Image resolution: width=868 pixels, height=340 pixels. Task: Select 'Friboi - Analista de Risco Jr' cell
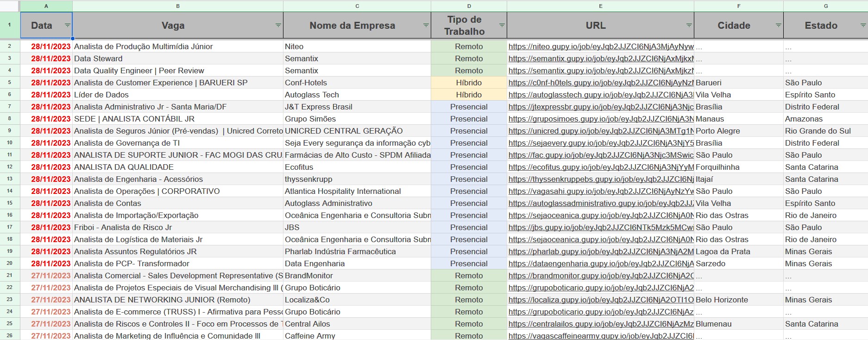(x=178, y=227)
